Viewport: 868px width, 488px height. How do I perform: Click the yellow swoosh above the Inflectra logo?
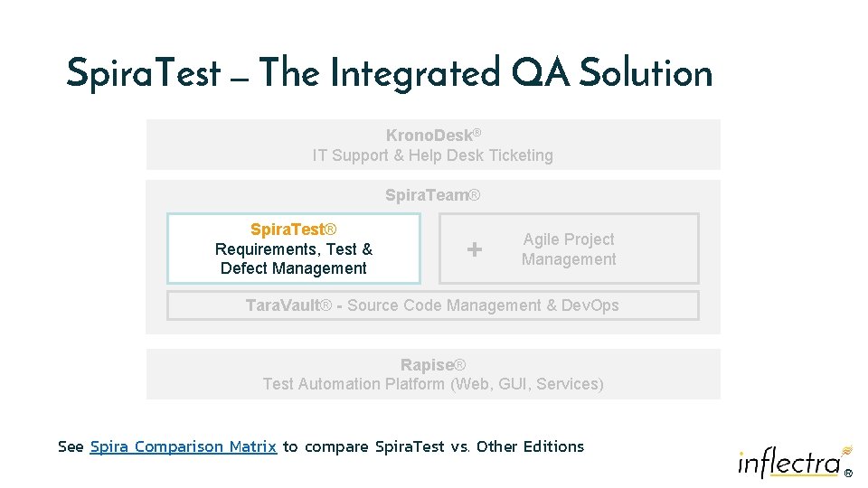point(847,449)
